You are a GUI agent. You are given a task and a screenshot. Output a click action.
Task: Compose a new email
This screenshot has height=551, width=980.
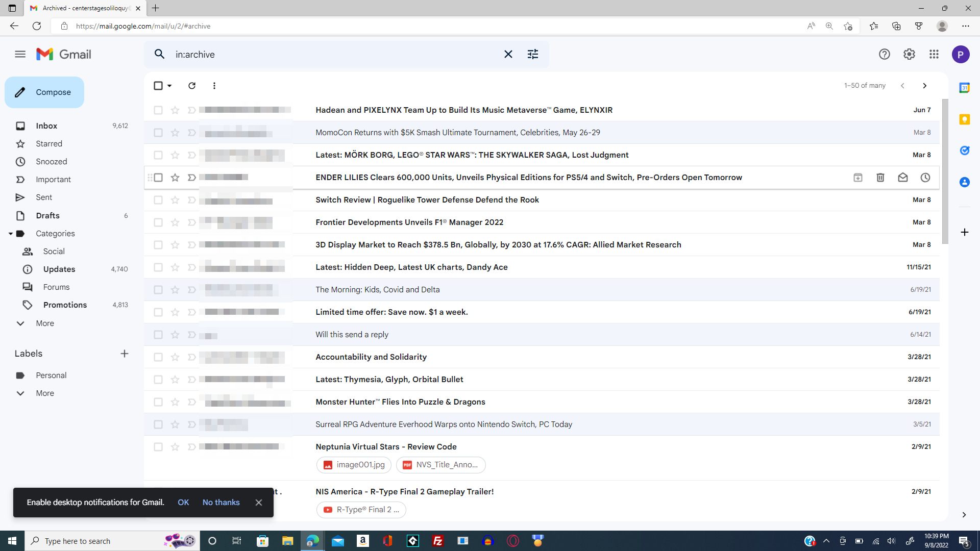tap(44, 92)
